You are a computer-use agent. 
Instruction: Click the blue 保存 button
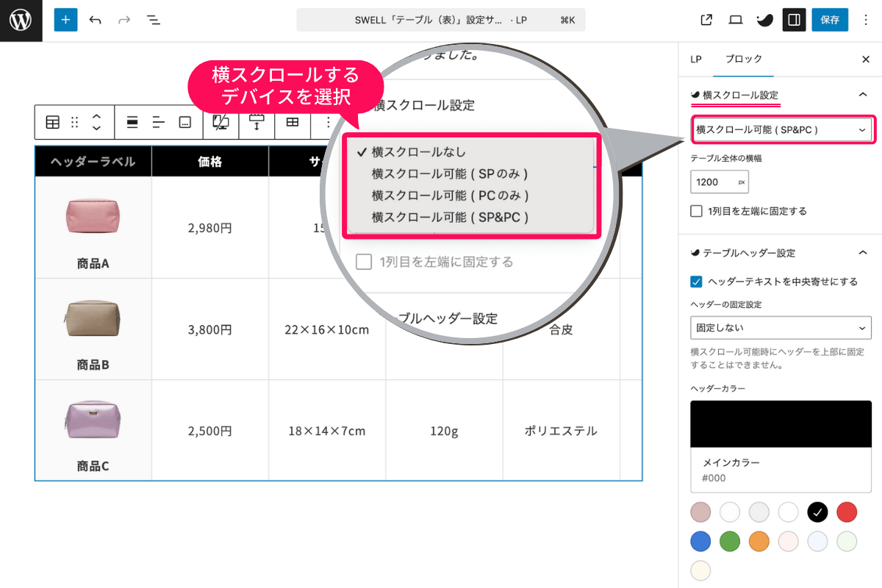coord(830,20)
